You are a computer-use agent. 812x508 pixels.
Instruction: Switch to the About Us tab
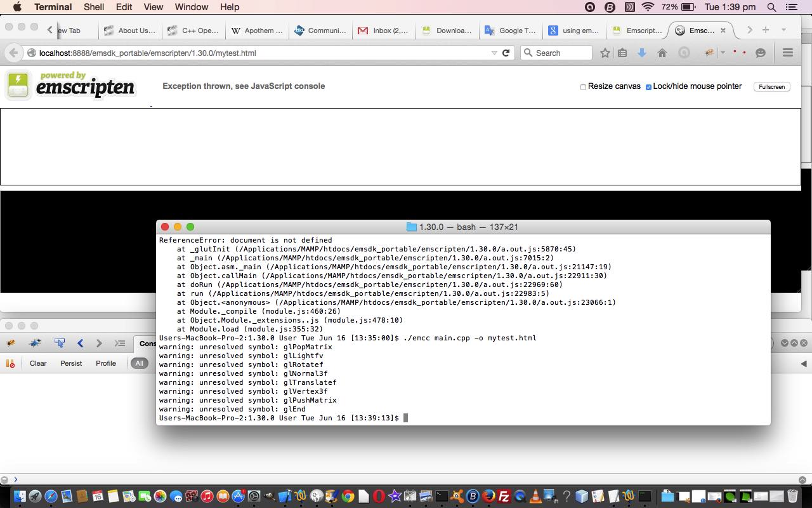130,30
